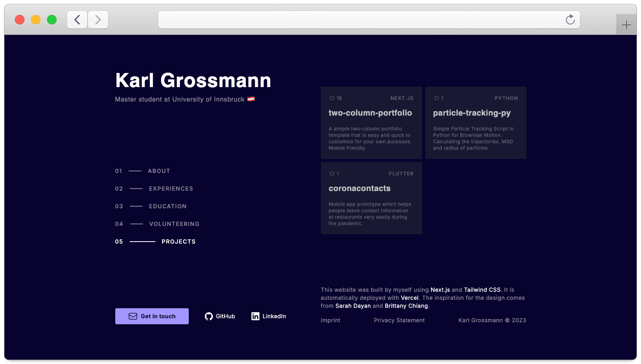Click 'Master student at University of Innsbruck' subtitle
Viewport: 641px width, 364px height.
[180, 99]
